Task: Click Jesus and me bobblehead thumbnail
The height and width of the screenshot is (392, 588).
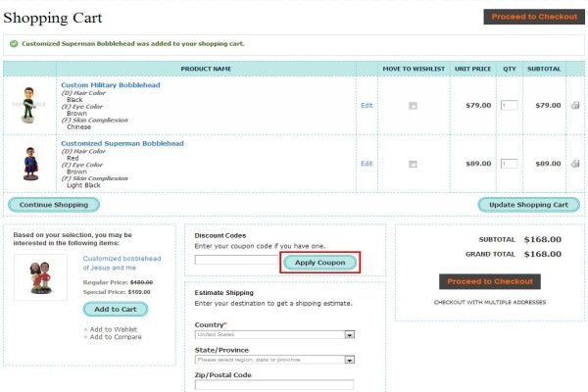Action: tap(40, 277)
